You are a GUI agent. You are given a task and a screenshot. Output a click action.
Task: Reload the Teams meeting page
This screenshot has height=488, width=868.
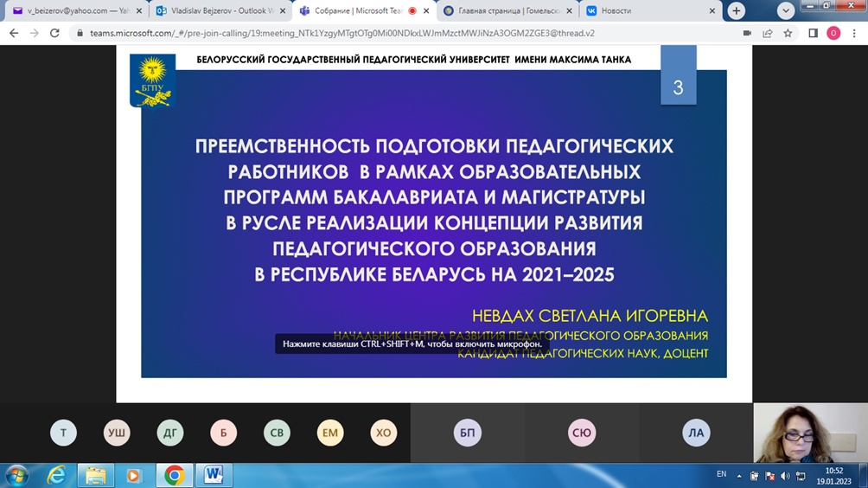54,33
